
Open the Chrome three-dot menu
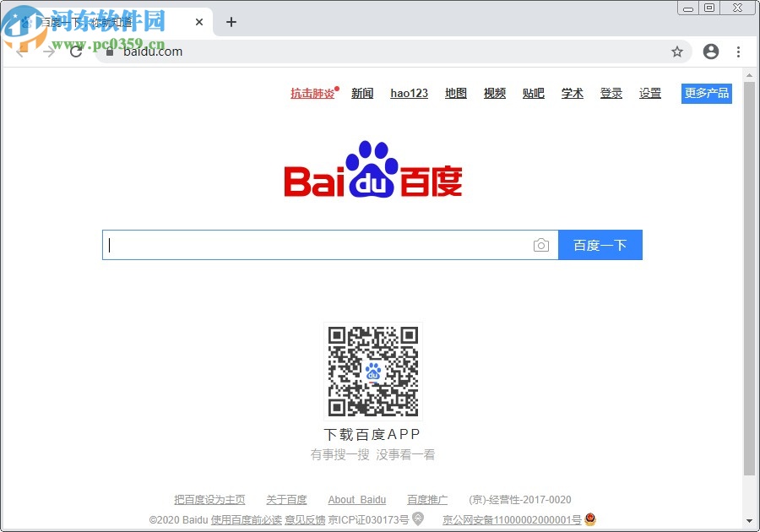pyautogui.click(x=738, y=52)
